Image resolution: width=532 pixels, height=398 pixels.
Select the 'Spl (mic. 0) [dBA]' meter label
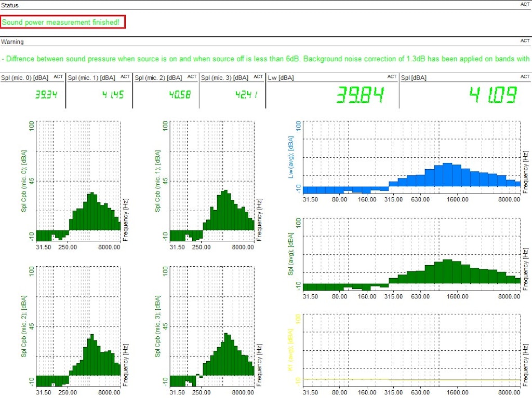pyautogui.click(x=24, y=78)
